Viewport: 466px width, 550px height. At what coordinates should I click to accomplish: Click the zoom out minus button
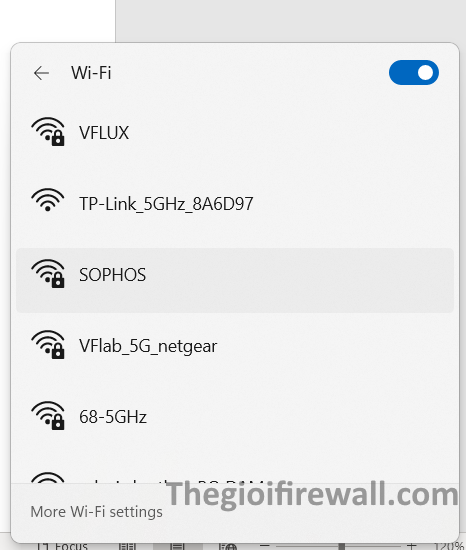[x=265, y=546]
